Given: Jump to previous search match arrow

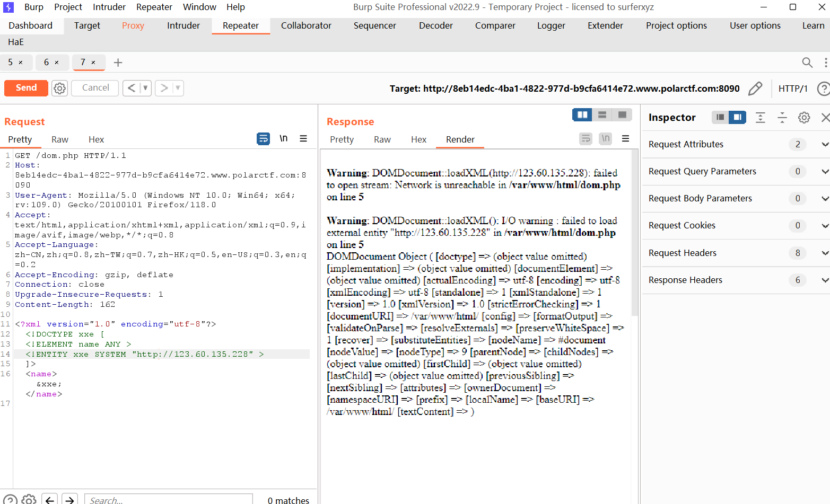Looking at the screenshot, I should (50, 500).
